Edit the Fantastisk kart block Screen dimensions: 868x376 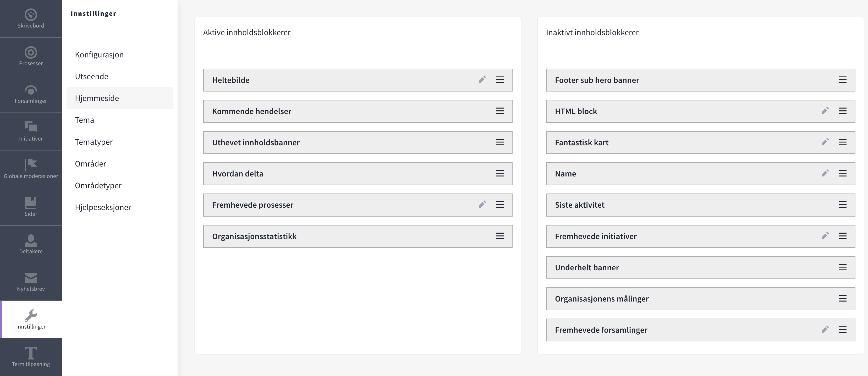[825, 142]
